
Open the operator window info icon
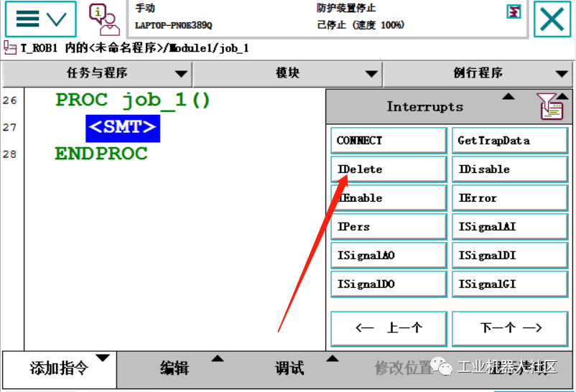(104, 19)
